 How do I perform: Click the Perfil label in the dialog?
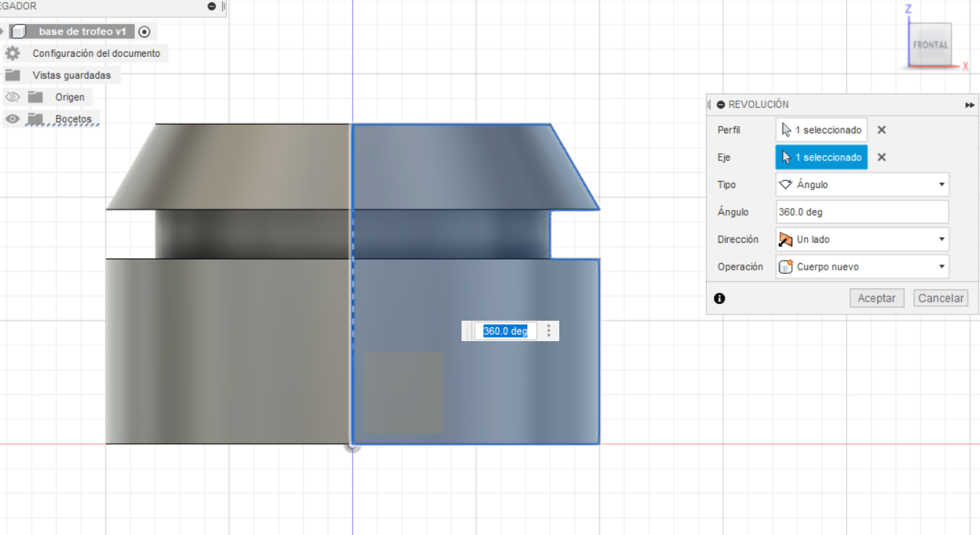pyautogui.click(x=728, y=130)
